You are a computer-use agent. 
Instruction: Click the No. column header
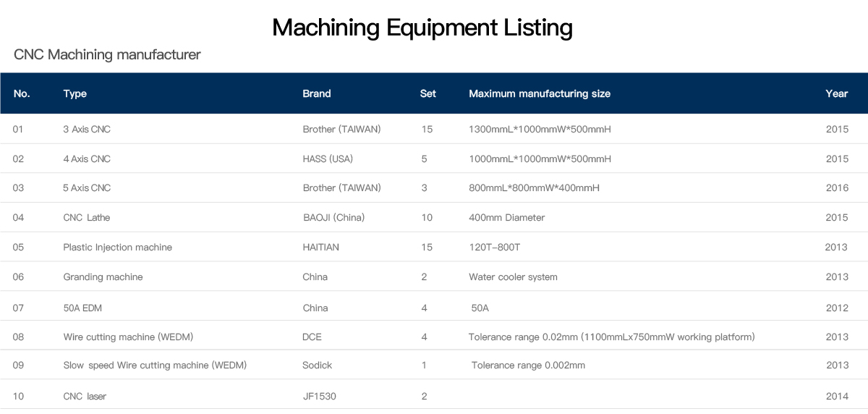[22, 93]
